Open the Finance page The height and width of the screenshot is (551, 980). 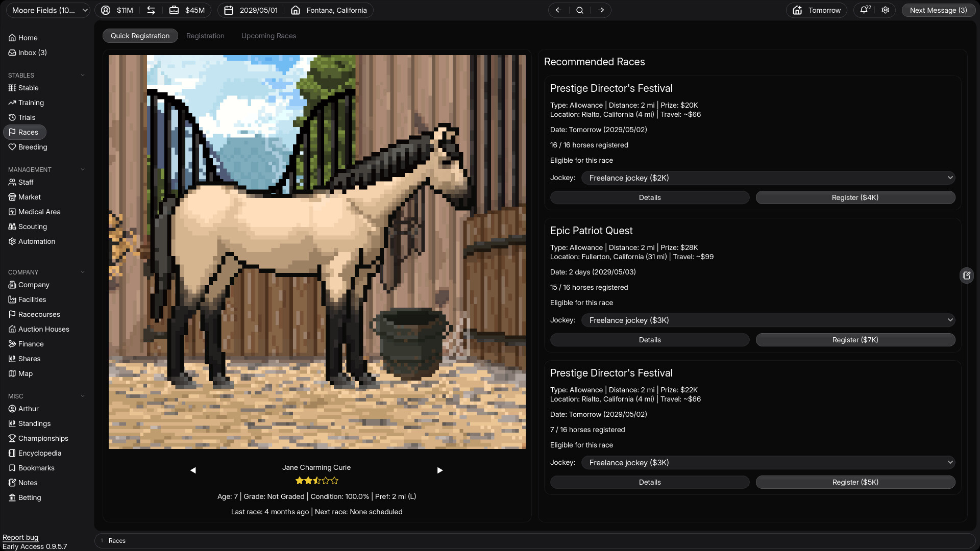coord(26,344)
